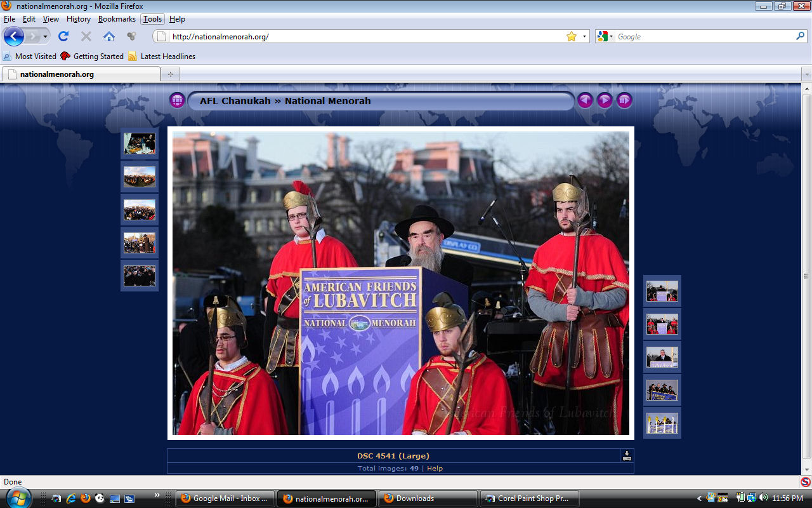Open the search engine selector dropdown
Screen dimensions: 812x508
(606, 36)
